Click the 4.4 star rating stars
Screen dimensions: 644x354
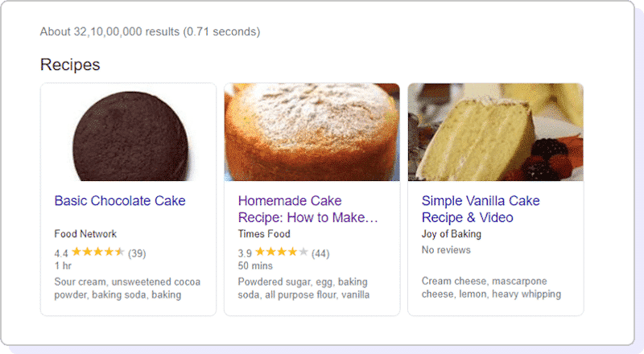coord(97,252)
